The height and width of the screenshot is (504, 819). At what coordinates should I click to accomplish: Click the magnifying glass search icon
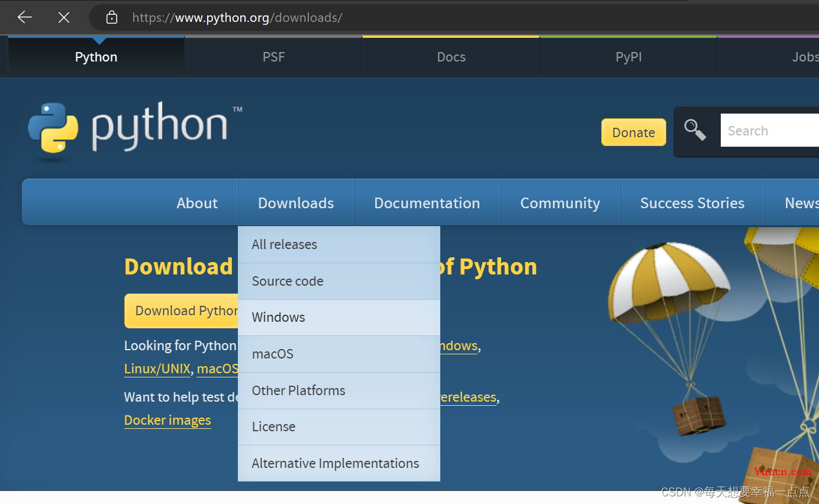695,130
